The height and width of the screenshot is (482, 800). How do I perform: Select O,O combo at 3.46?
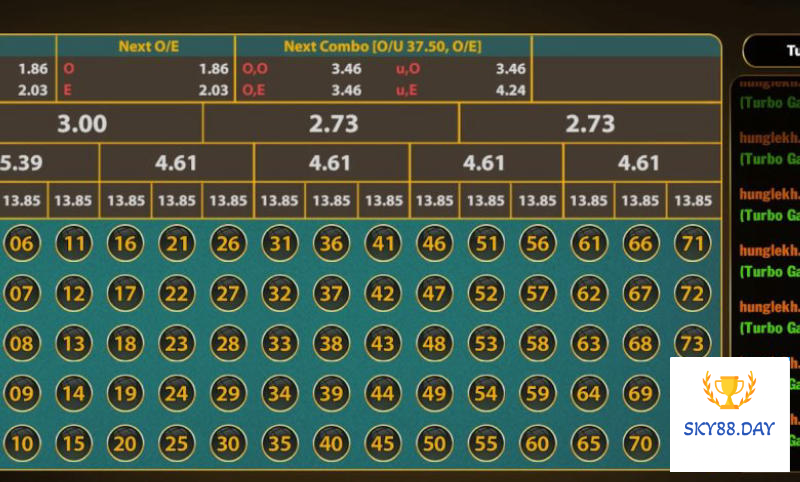point(301,69)
